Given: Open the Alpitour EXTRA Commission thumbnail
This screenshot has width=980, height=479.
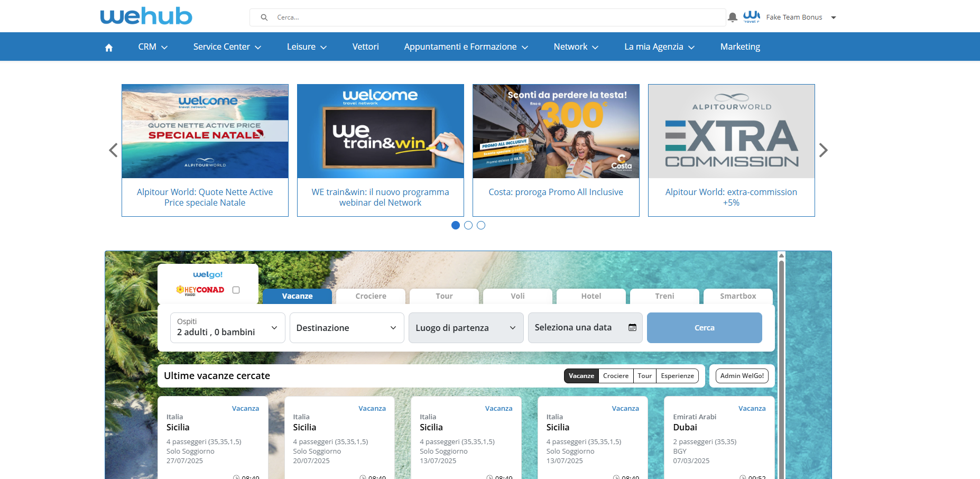Looking at the screenshot, I should (x=731, y=132).
